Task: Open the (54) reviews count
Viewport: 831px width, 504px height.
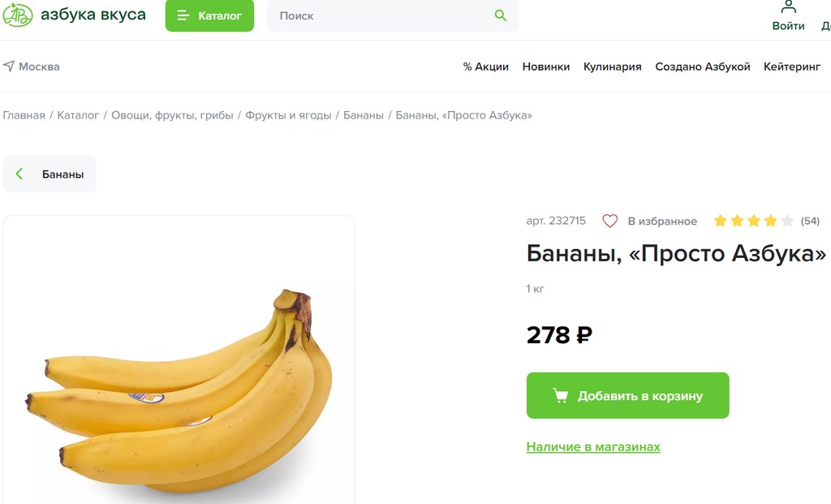Action: coord(810,221)
